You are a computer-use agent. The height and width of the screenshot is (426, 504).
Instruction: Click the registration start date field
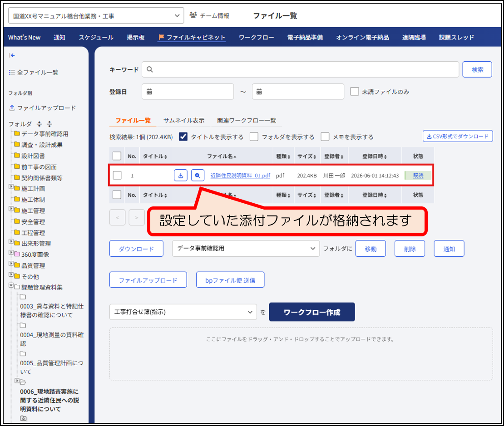188,92
